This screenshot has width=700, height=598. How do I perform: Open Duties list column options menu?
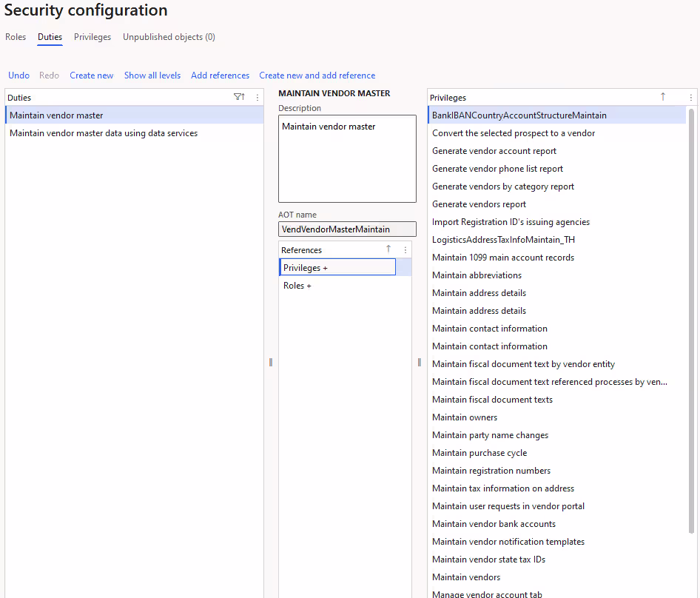[258, 98]
